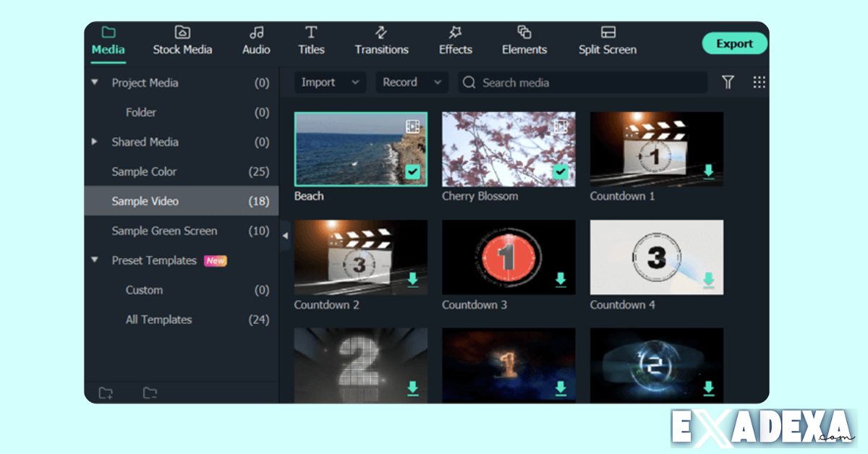Select the Transitions panel

(381, 40)
